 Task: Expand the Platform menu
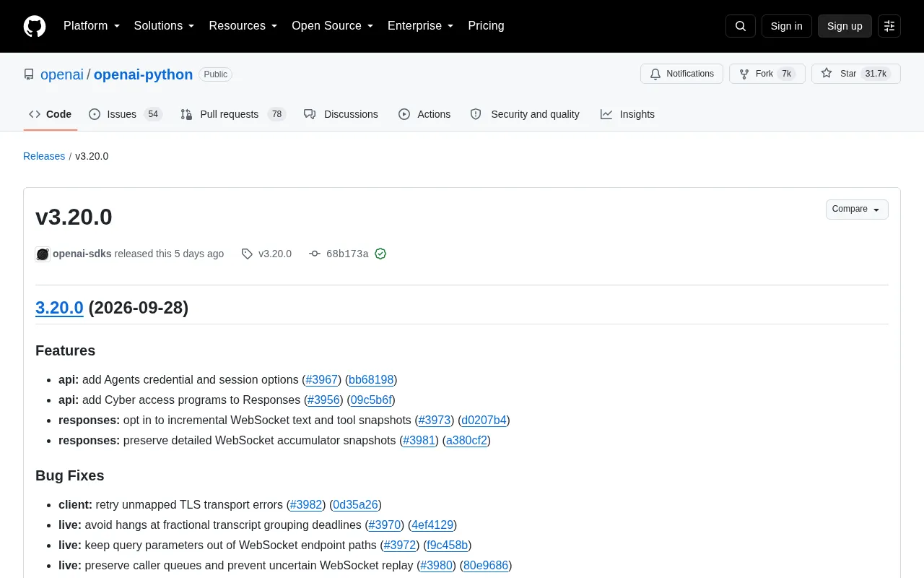click(x=92, y=26)
